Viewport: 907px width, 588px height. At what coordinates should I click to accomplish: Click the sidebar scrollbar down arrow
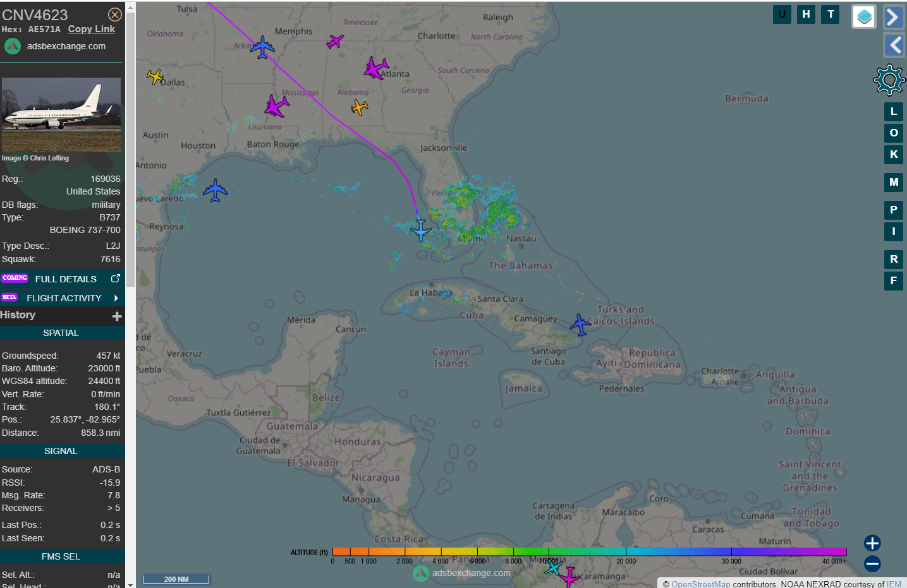131,585
